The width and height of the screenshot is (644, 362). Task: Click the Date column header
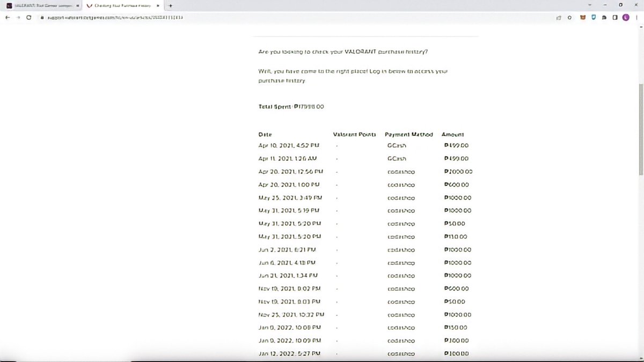pyautogui.click(x=265, y=135)
